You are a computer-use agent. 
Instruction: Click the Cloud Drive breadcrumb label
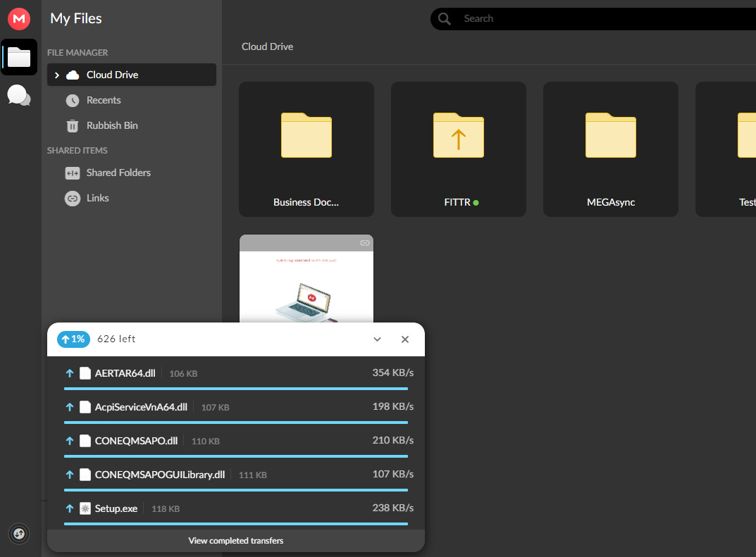coord(267,46)
